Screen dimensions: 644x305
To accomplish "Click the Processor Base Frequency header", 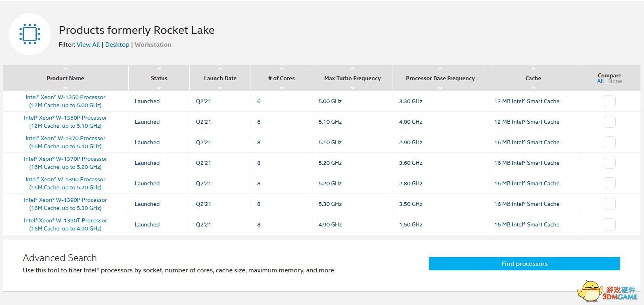I will coord(440,78).
